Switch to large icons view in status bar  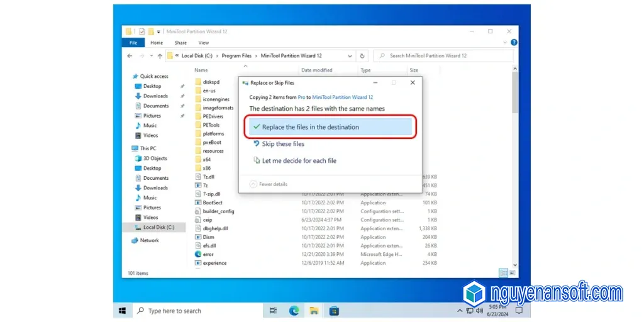pos(512,273)
